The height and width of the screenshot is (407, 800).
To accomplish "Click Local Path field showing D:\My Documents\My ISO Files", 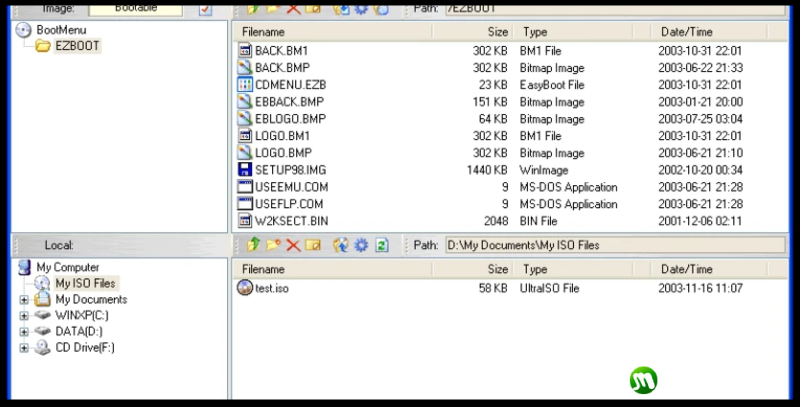I will coord(615,245).
